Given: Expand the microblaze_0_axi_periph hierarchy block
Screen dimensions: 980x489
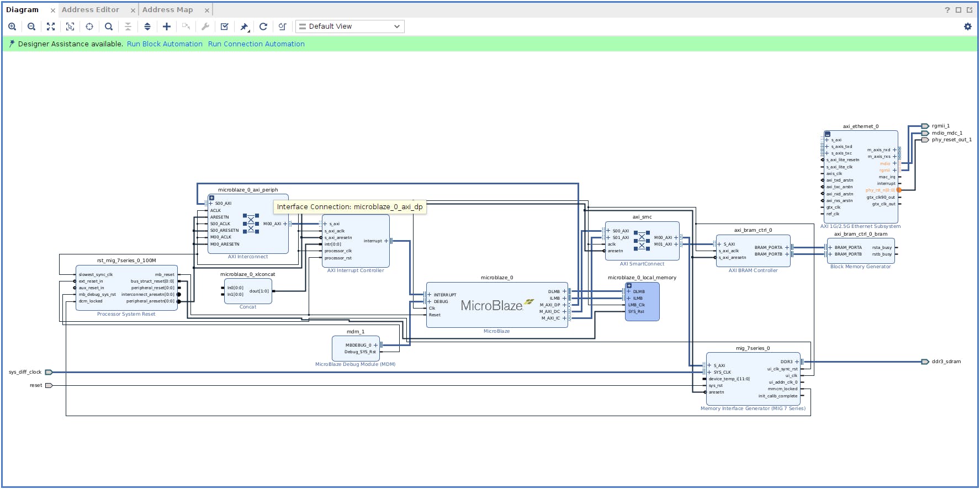Looking at the screenshot, I should [211, 198].
